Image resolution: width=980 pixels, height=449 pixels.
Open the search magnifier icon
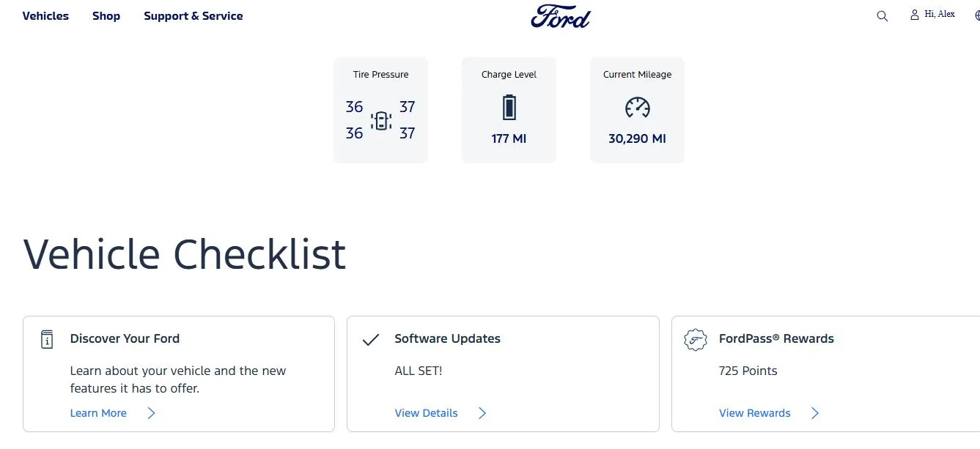click(883, 16)
